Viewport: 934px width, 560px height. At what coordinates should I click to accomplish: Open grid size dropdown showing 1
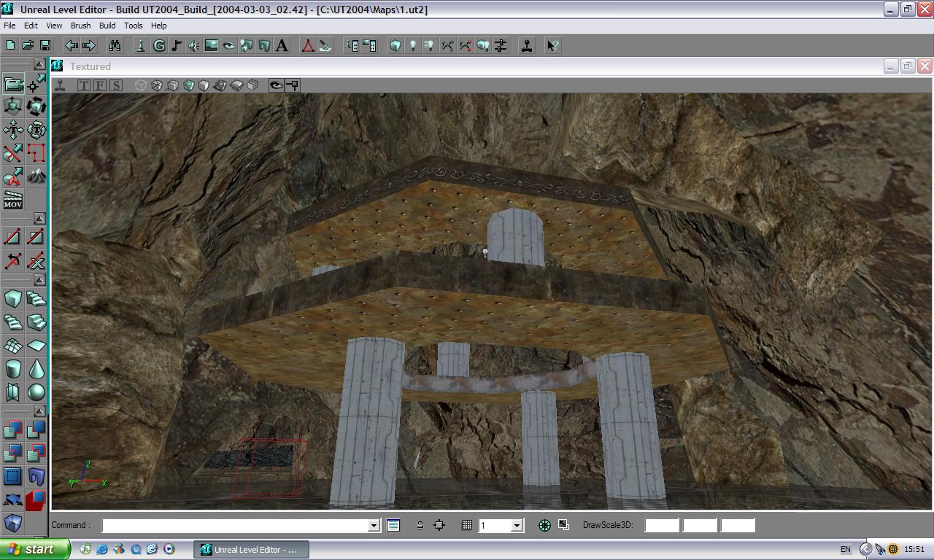click(x=517, y=526)
